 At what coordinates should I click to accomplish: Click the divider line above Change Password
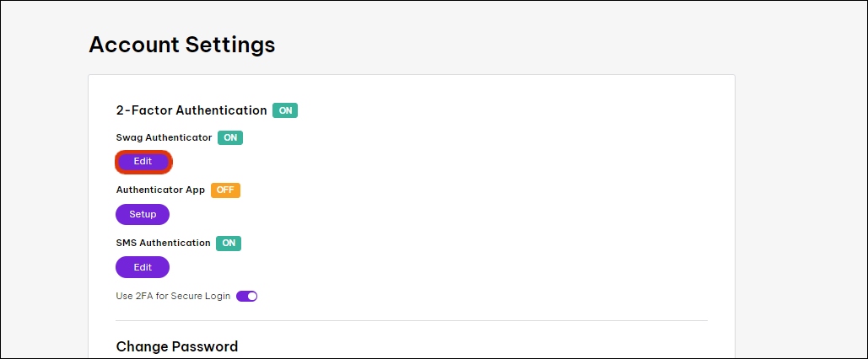pos(412,320)
